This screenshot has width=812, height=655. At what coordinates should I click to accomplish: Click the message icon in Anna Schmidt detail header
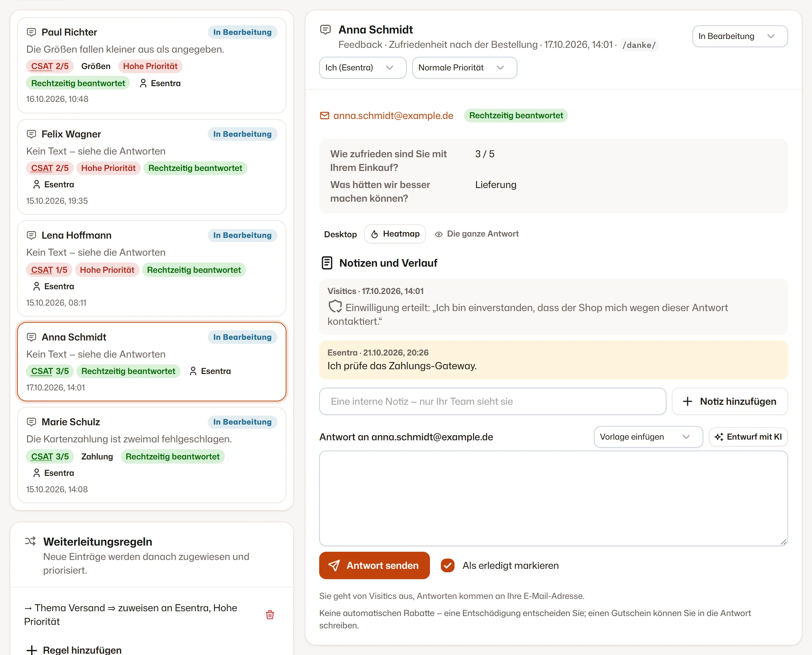tap(325, 30)
